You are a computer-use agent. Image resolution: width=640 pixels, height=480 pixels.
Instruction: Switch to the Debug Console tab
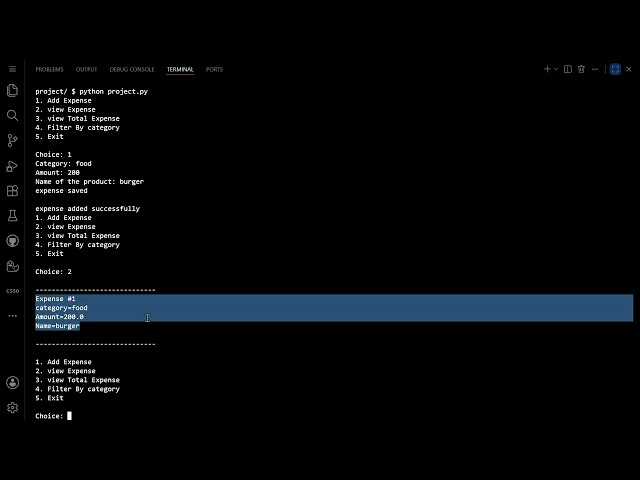pyautogui.click(x=132, y=69)
